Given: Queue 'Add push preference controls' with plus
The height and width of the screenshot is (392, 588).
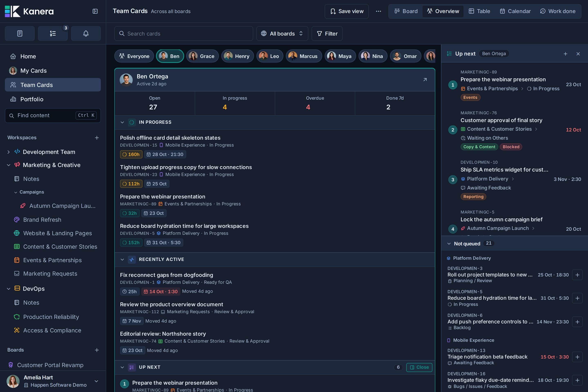Looking at the screenshot, I should [x=577, y=322].
